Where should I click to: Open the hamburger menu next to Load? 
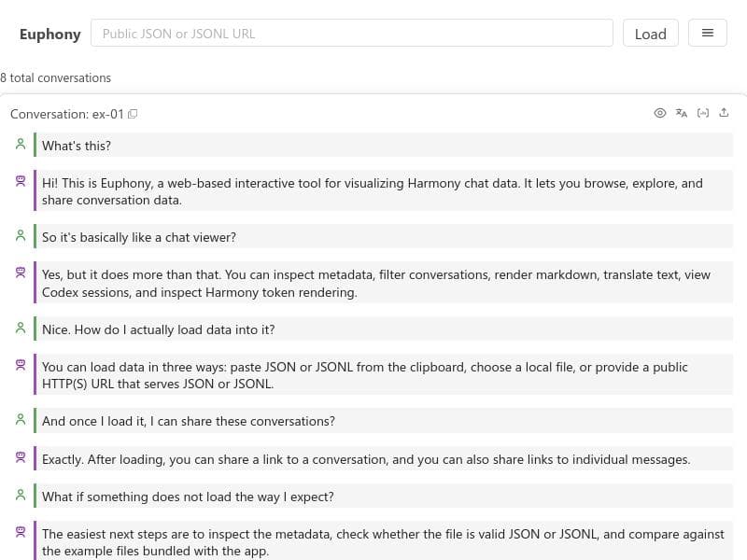tap(707, 33)
